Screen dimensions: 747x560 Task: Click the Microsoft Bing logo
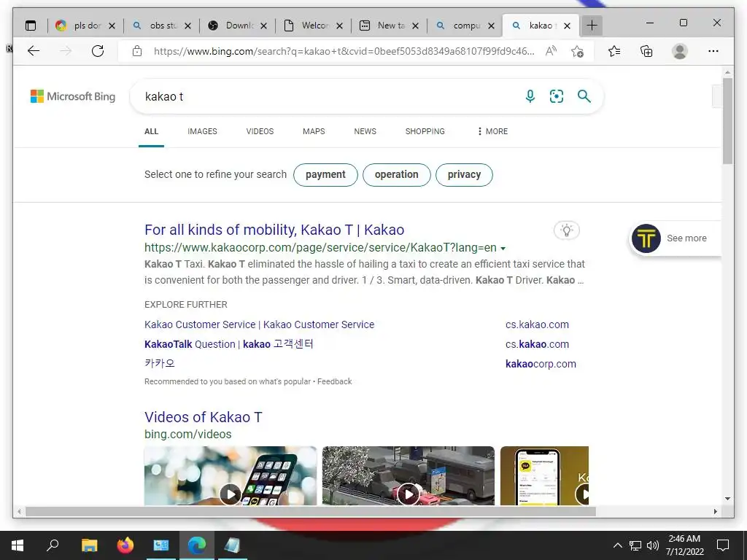point(73,96)
